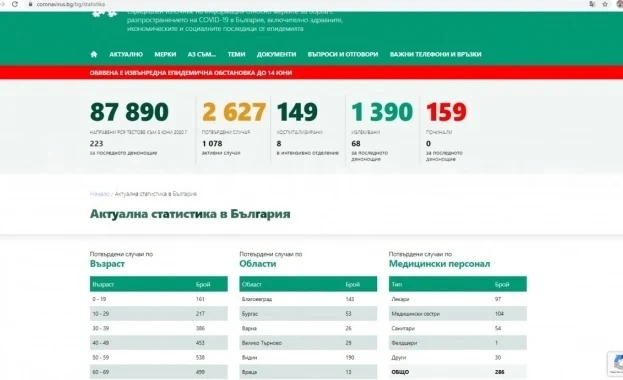Open the translate page icon in address bar
Image resolution: width=623 pixels, height=380 pixels.
592,4
